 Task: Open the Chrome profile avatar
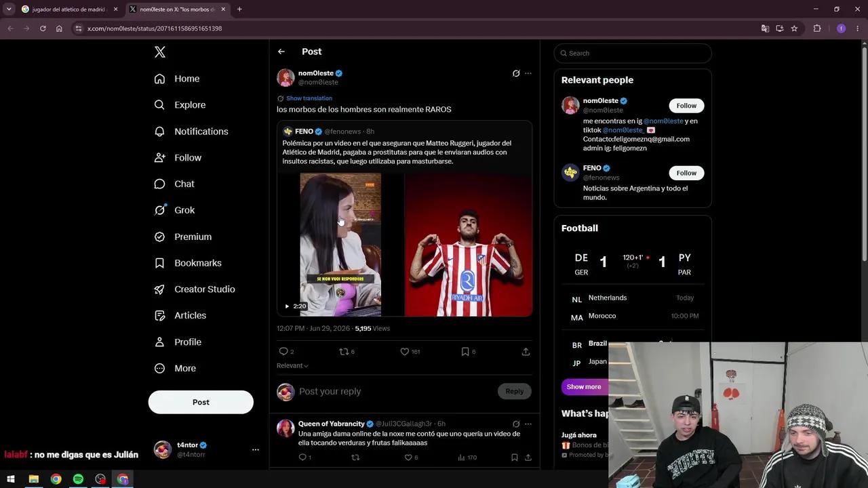(x=841, y=28)
